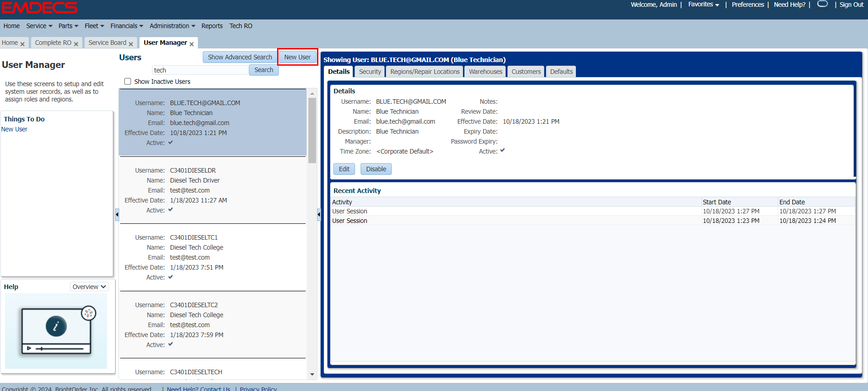Viewport: 868px width, 391px height.
Task: Open the Regions/Repair Locations tab
Action: pyautogui.click(x=425, y=72)
